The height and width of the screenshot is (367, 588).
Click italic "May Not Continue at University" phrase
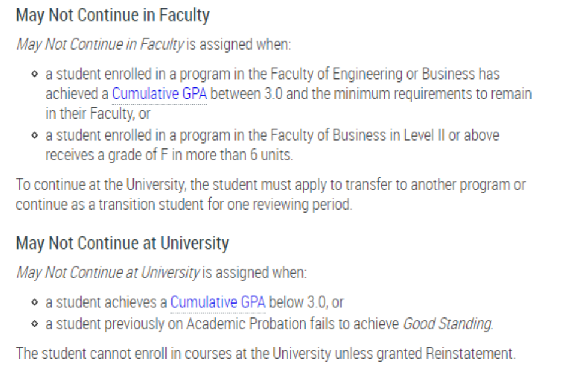point(108,272)
